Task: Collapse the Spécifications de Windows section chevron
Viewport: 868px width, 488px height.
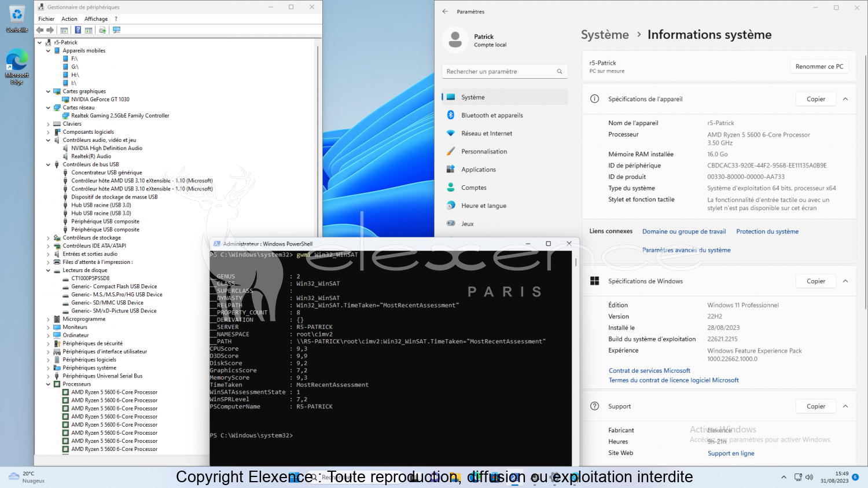Action: tap(845, 281)
